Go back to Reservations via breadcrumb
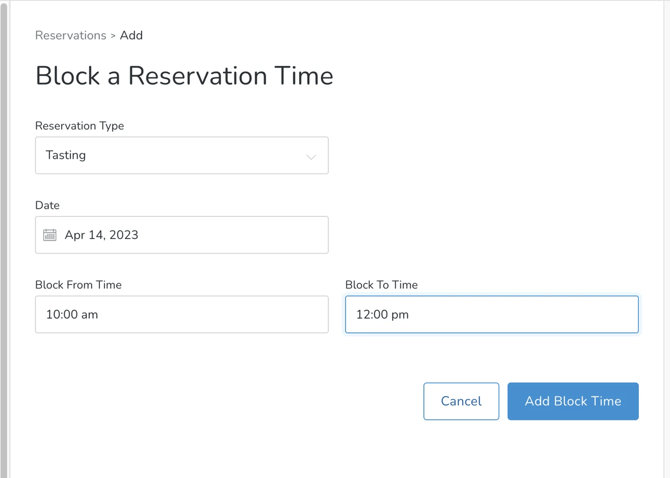 [70, 36]
